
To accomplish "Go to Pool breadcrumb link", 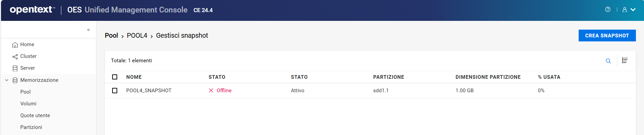I will click(x=111, y=36).
